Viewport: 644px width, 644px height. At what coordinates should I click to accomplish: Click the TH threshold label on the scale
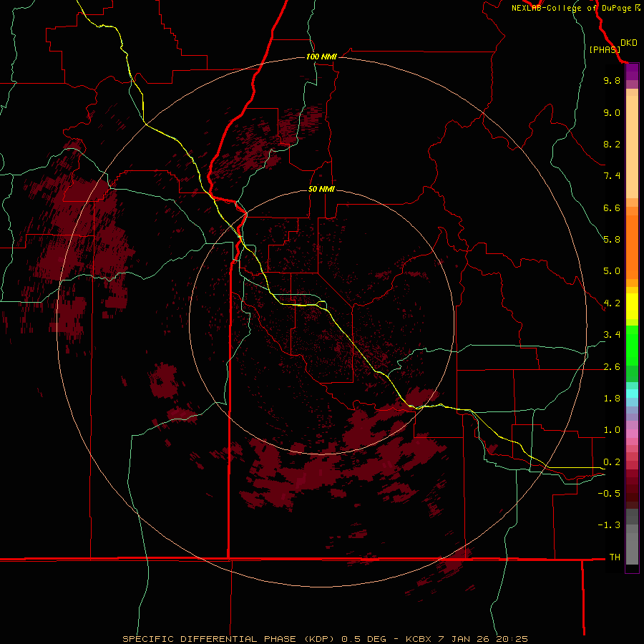pos(615,557)
